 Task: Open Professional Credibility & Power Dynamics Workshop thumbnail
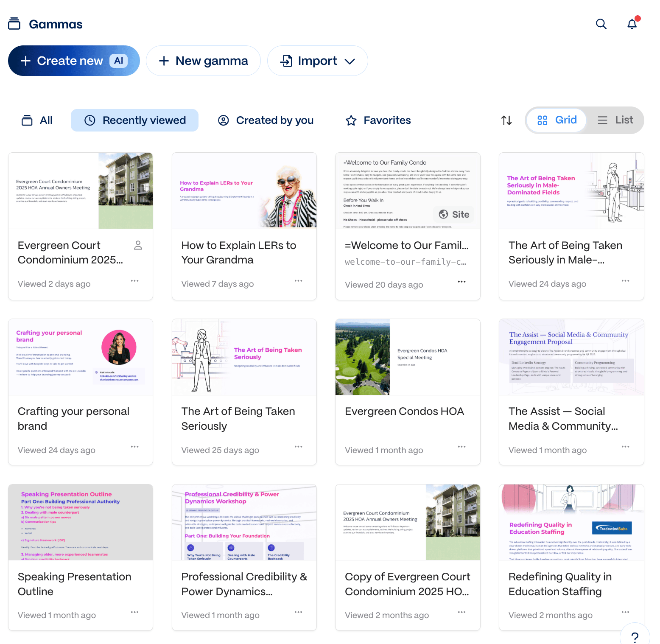244,522
